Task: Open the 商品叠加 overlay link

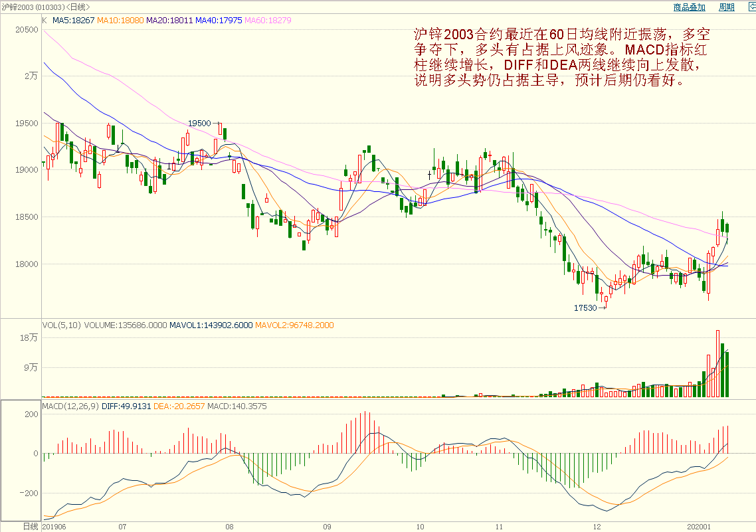Action: coord(689,7)
